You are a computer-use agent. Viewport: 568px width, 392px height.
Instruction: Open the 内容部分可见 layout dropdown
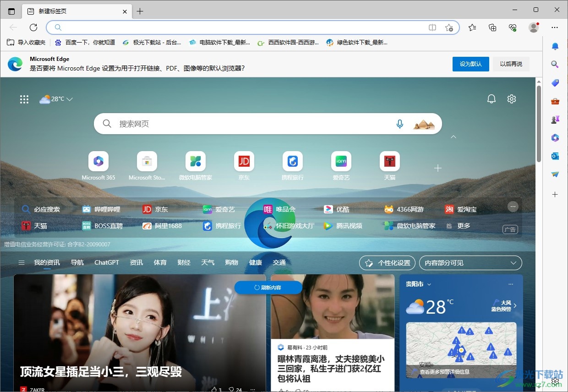[470, 263]
